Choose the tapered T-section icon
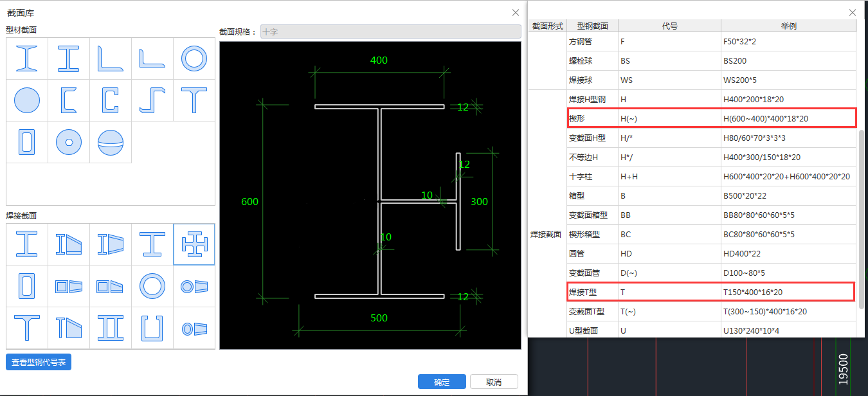The height and width of the screenshot is (396, 868). (69, 328)
